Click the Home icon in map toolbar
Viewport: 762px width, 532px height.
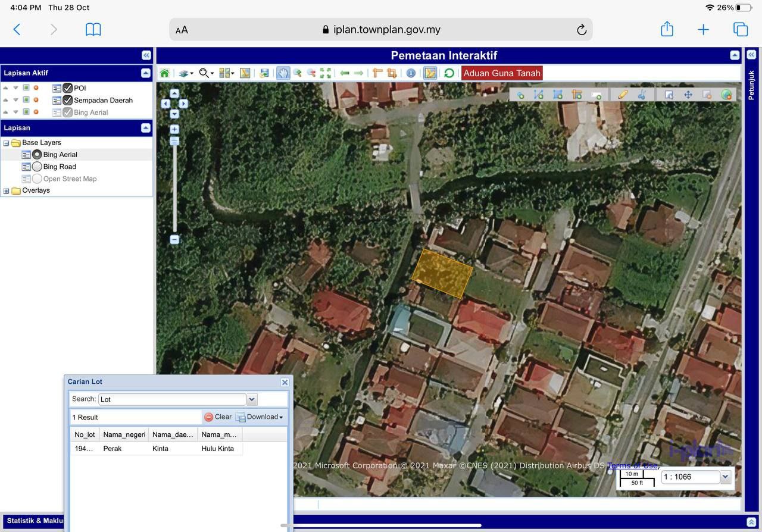164,73
